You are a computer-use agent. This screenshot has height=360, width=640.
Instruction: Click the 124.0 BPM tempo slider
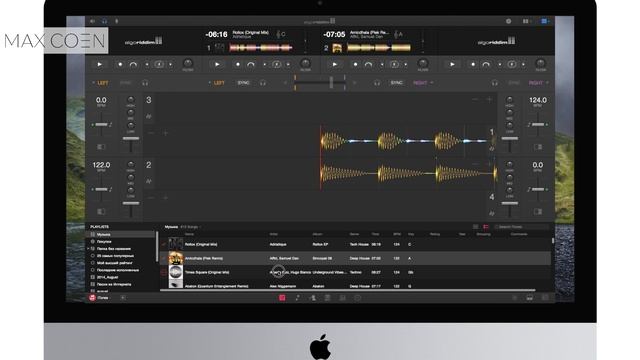coord(538,124)
